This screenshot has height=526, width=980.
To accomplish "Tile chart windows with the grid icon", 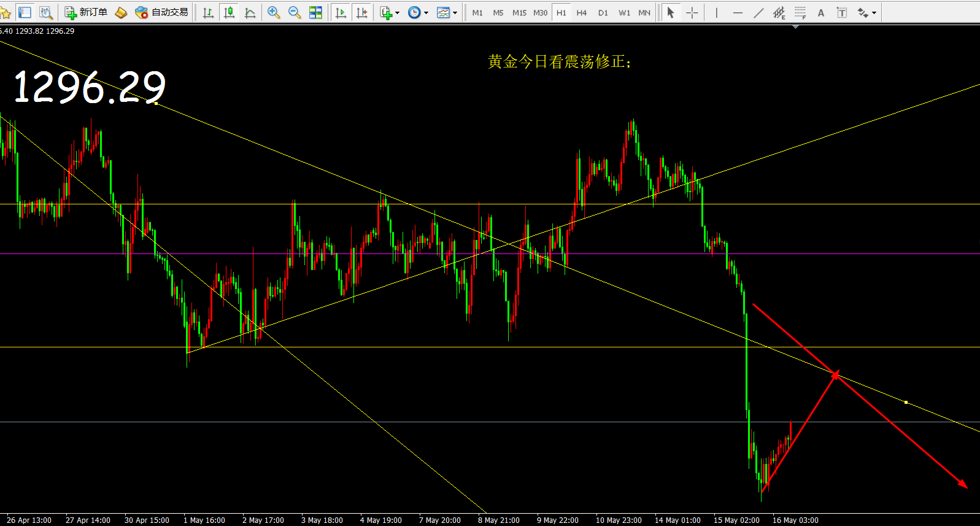I will point(315,12).
